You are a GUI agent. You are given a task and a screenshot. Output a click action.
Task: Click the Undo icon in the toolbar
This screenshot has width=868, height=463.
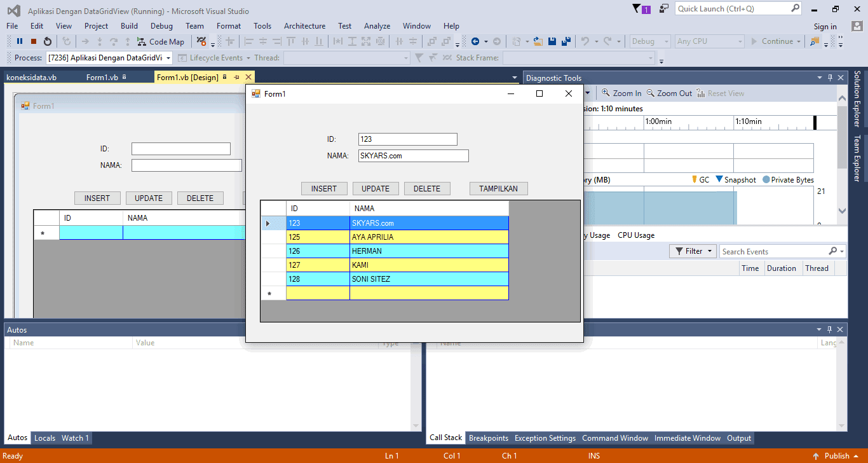point(585,41)
